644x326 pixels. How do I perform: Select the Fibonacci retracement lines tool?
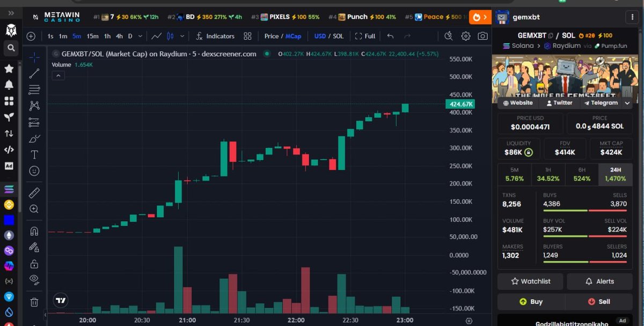tap(34, 90)
